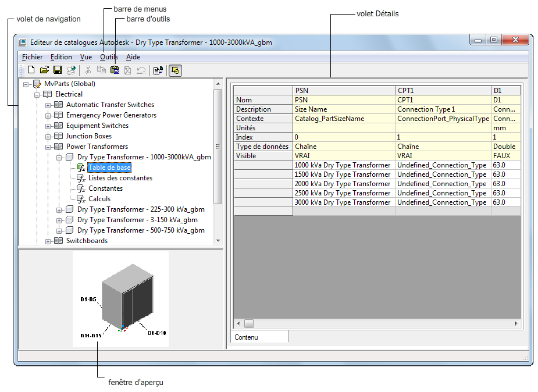
Task: Select the Table de base tree item
Action: point(109,168)
